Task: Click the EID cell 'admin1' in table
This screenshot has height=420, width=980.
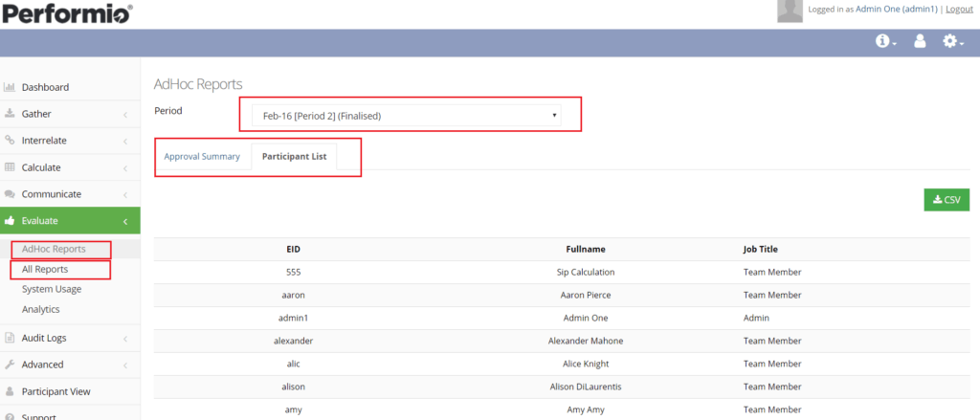Action: click(x=293, y=319)
